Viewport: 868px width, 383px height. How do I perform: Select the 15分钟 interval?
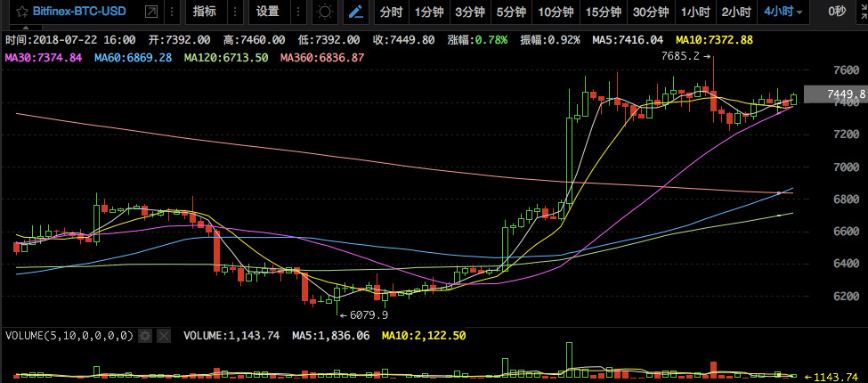click(603, 12)
